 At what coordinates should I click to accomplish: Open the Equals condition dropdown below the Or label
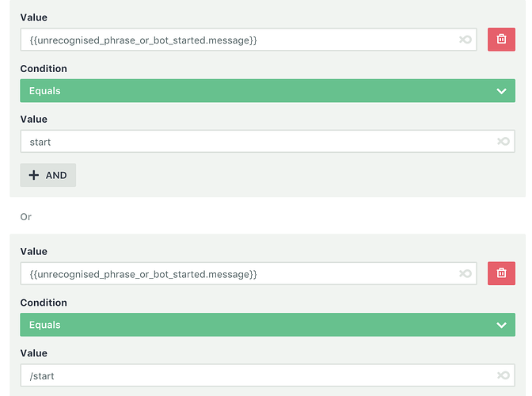pyautogui.click(x=268, y=325)
